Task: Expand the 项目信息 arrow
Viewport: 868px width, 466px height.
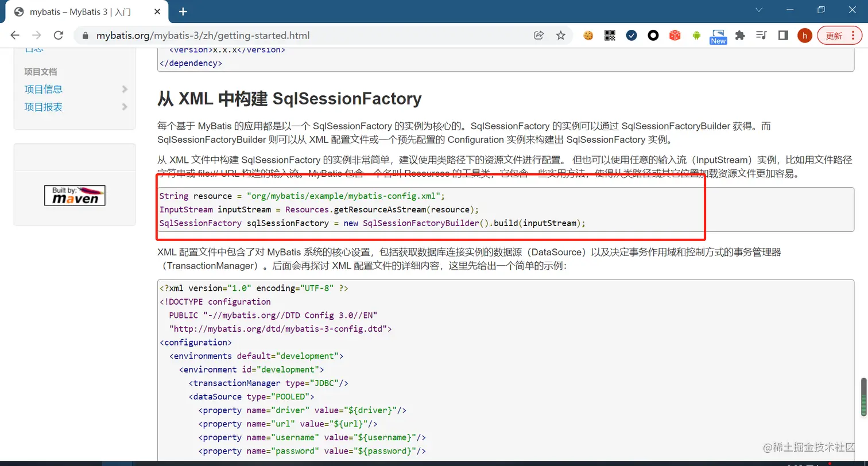Action: 125,89
